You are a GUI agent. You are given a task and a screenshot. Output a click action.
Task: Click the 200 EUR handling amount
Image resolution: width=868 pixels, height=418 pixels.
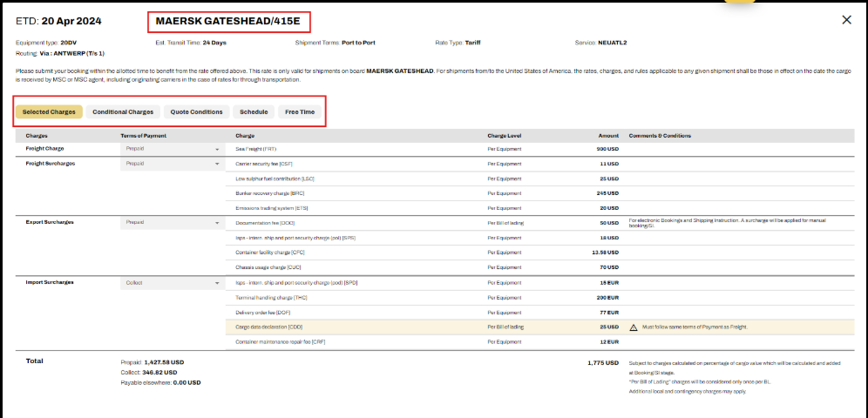pyautogui.click(x=607, y=298)
